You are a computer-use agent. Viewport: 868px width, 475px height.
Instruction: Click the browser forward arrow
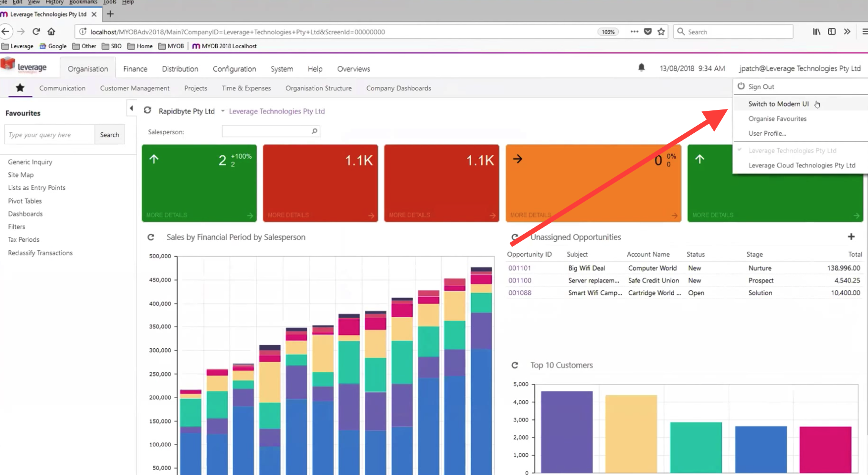coord(21,32)
